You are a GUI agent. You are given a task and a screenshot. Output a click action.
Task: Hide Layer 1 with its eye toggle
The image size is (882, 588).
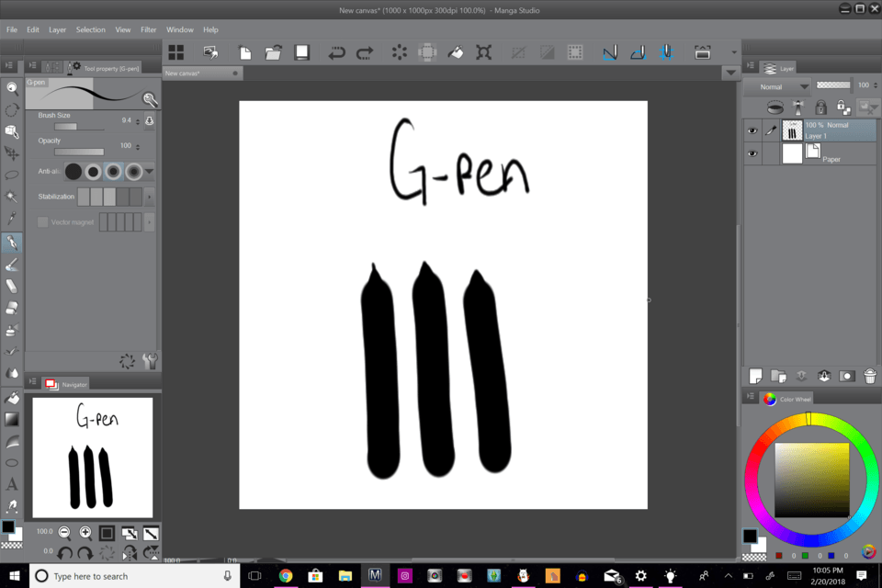(x=752, y=130)
